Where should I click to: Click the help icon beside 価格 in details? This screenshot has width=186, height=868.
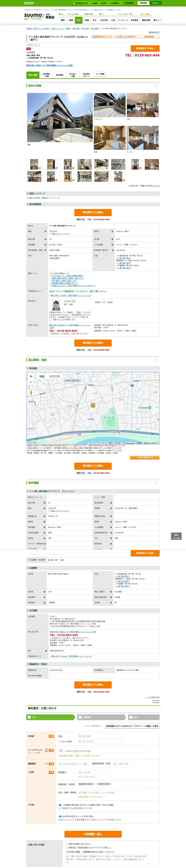point(45,231)
